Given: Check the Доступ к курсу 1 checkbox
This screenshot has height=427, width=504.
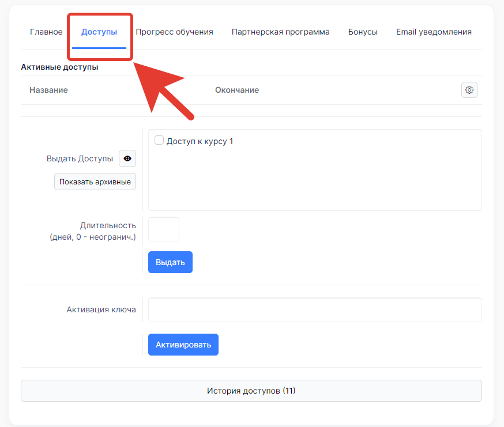Looking at the screenshot, I should 160,141.
